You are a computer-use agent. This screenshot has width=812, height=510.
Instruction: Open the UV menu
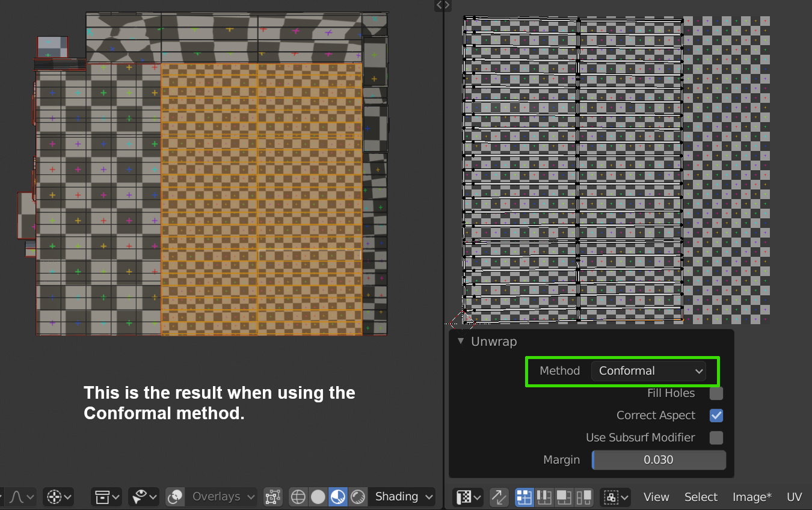[795, 497]
